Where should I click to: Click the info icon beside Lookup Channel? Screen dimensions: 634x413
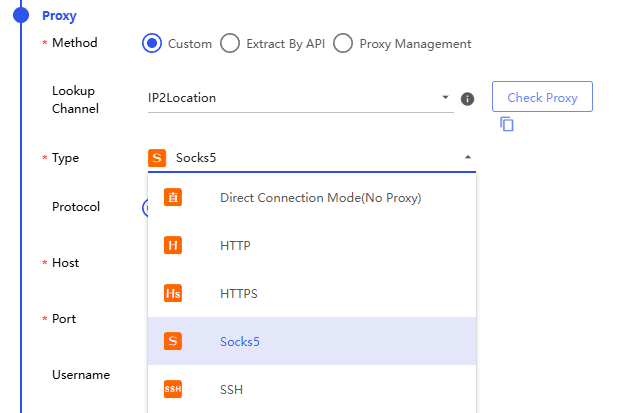[x=467, y=99]
